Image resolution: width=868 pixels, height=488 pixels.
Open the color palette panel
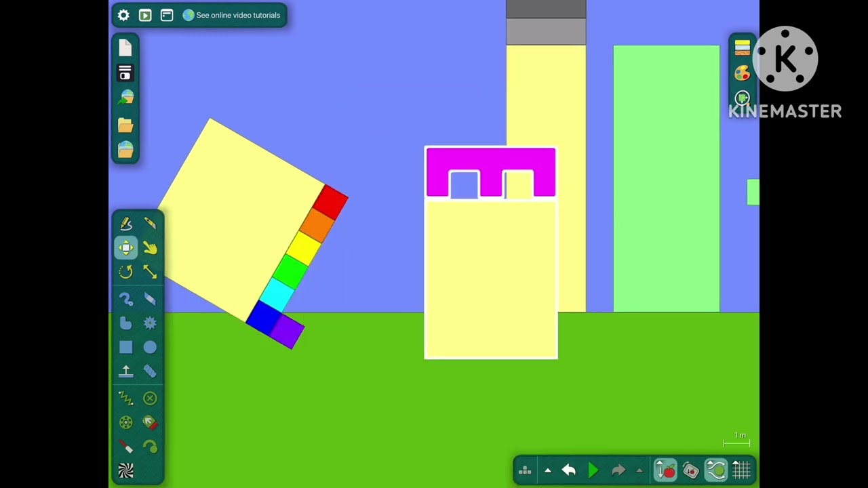pos(743,73)
